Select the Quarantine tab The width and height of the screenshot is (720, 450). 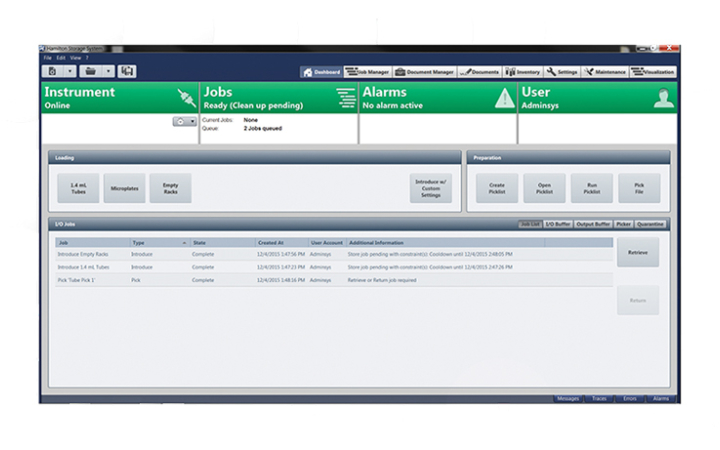point(650,224)
